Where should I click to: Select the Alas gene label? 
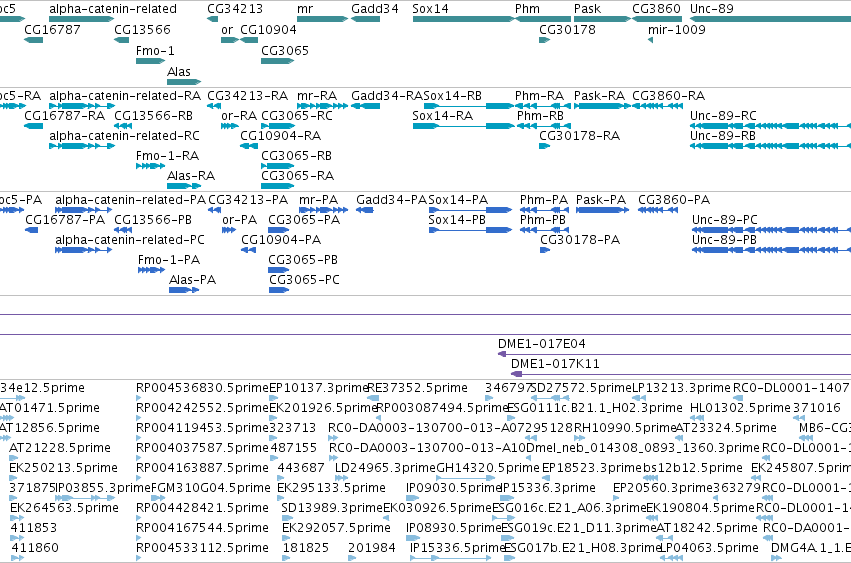[179, 72]
